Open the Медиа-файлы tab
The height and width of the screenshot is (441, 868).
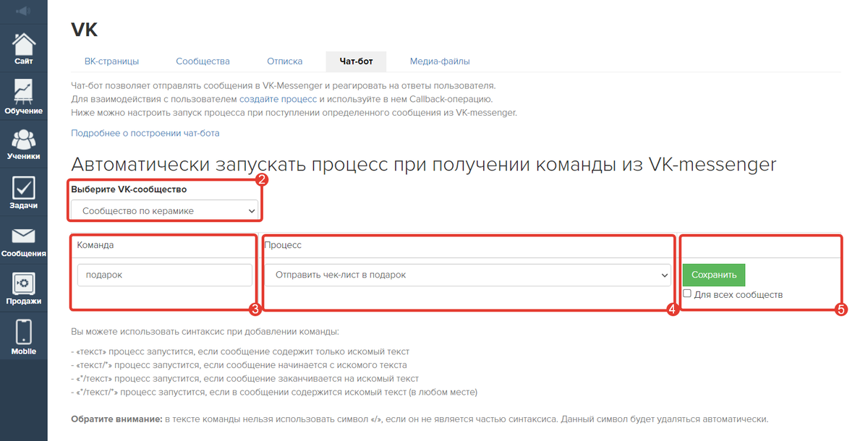coord(440,61)
